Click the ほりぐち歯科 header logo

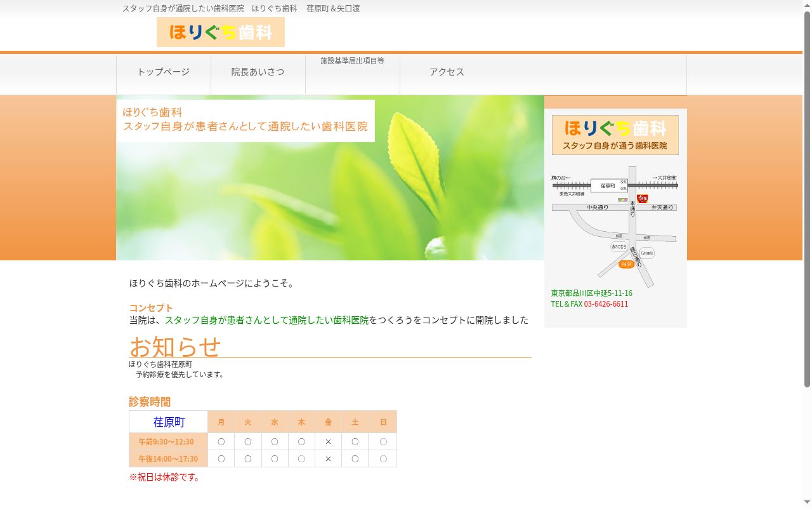[221, 32]
